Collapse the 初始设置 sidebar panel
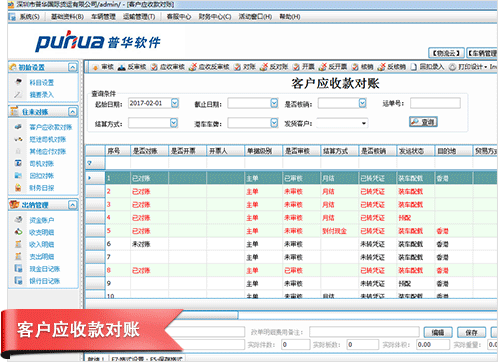 coord(72,67)
